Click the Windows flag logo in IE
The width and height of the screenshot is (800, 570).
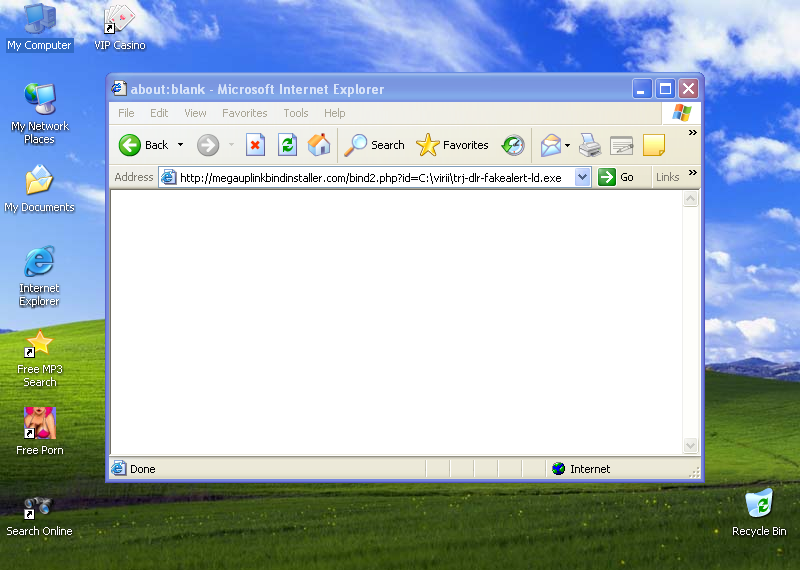pyautogui.click(x=682, y=113)
